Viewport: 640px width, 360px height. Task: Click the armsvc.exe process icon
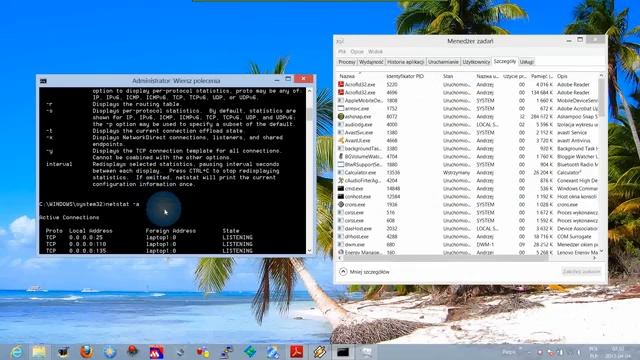[341, 109]
